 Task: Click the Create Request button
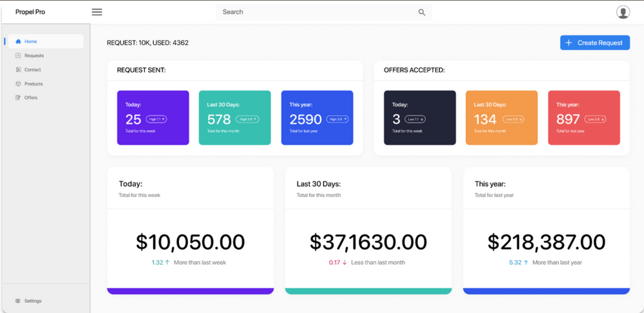tap(594, 43)
